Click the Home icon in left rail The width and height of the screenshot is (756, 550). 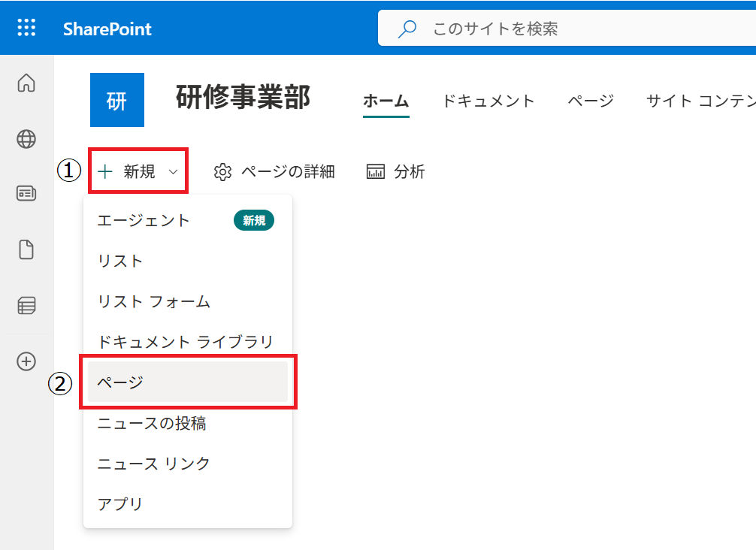[26, 83]
